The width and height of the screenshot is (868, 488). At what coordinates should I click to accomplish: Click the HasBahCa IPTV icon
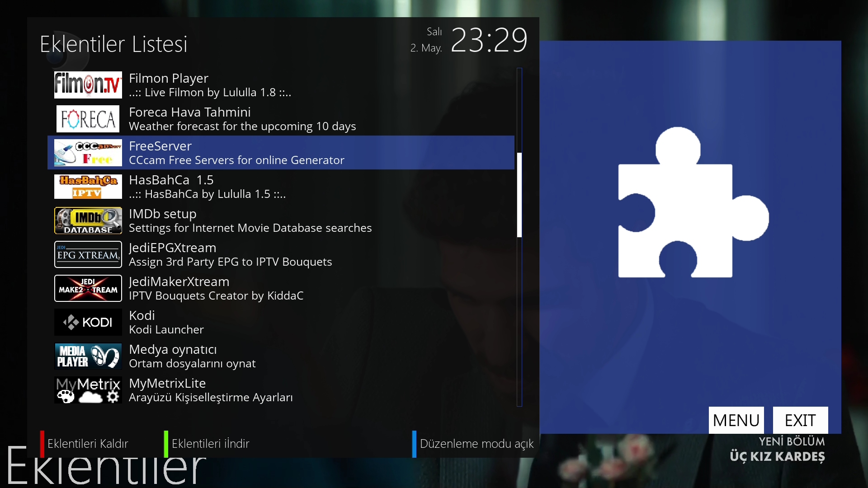coord(88,187)
